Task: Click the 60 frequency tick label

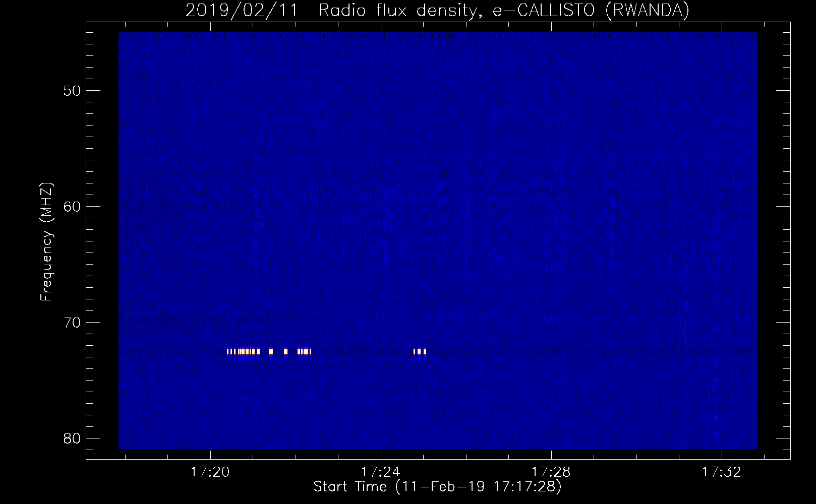Action: point(72,207)
